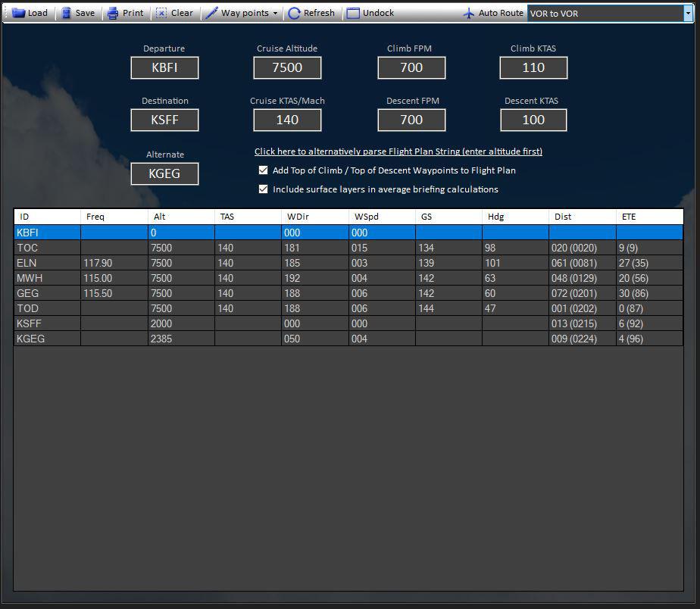700x609 pixels.
Task: Click the Refresh arrow icon
Action: pyautogui.click(x=295, y=13)
